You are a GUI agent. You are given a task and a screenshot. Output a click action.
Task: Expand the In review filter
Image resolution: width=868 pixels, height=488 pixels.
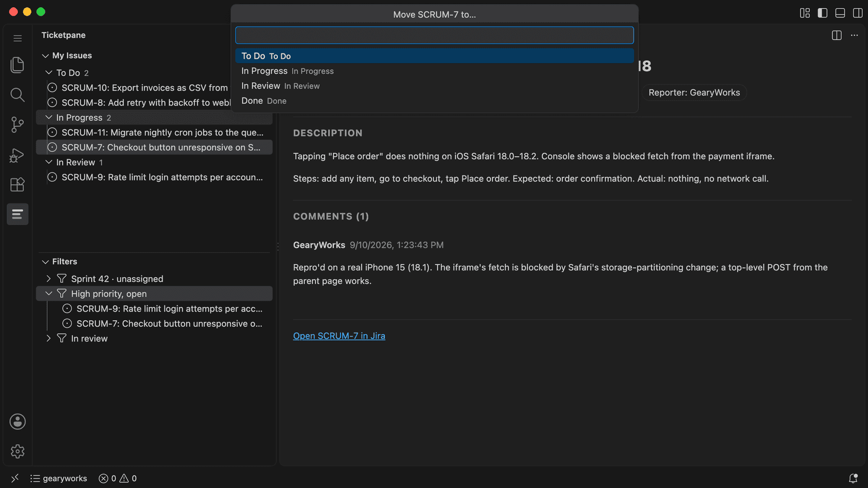click(49, 338)
